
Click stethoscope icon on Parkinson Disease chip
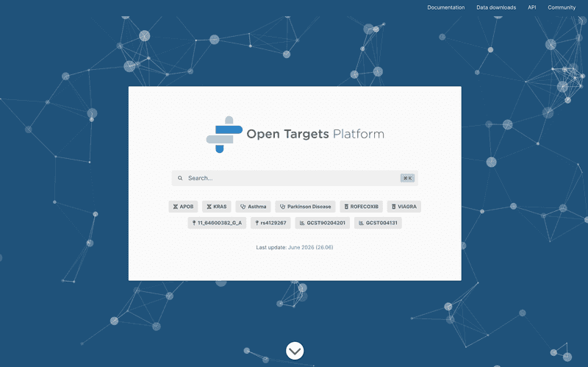click(x=282, y=207)
